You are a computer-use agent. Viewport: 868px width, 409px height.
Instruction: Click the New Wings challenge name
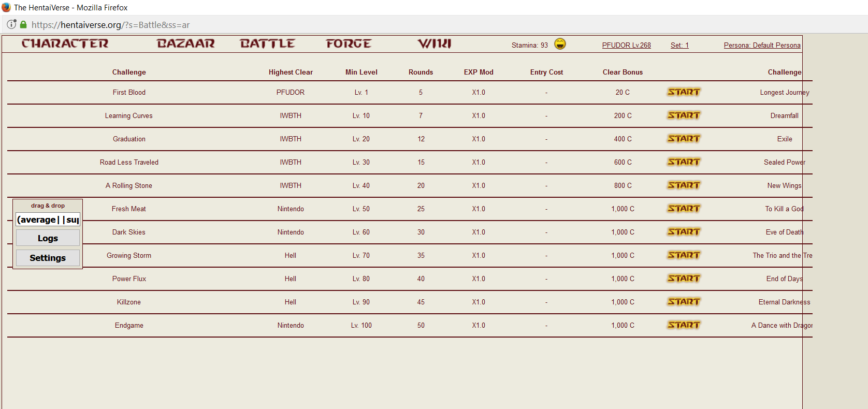785,185
